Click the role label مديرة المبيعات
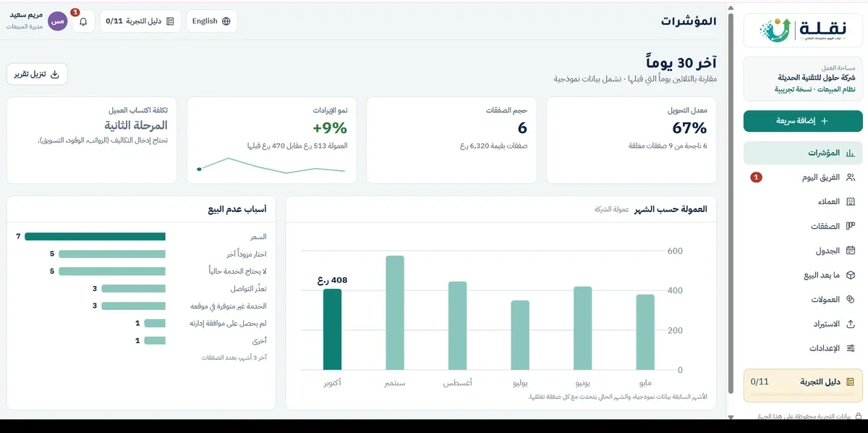 26,27
